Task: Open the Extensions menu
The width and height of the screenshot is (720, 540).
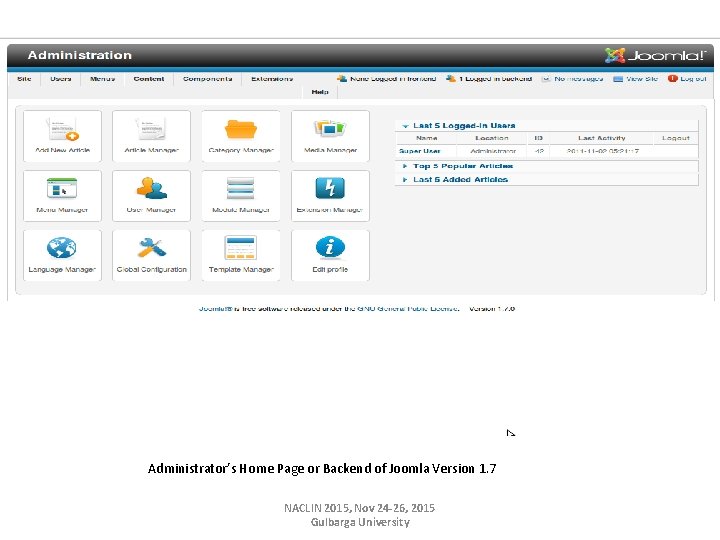Action: 272,79
